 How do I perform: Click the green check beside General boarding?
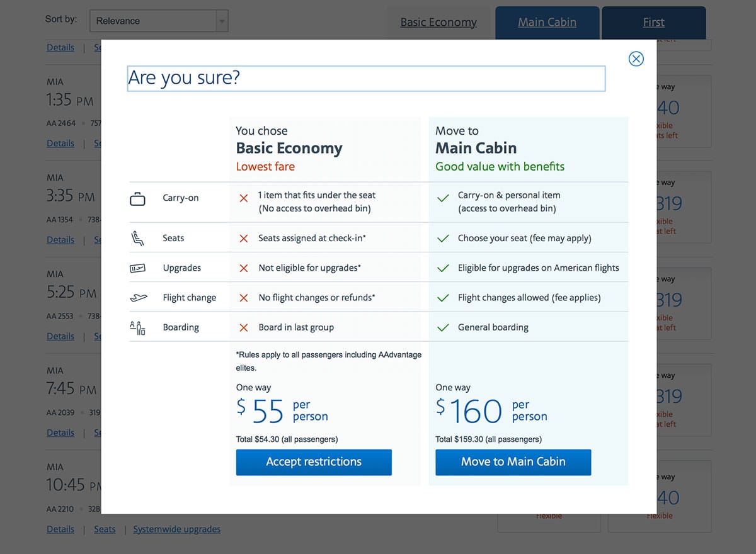coord(444,327)
